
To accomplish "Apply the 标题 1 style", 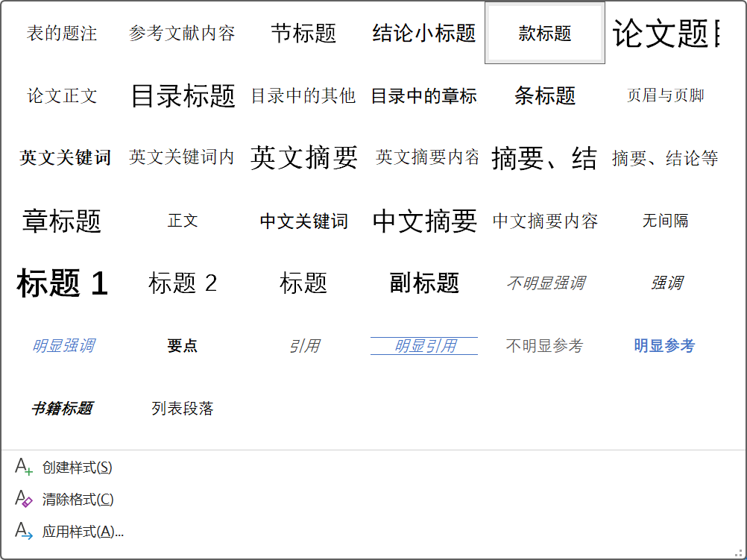I will (x=62, y=284).
